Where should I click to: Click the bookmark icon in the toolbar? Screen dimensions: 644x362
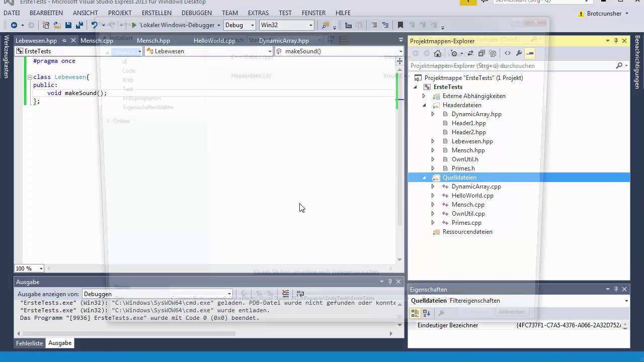click(400, 25)
